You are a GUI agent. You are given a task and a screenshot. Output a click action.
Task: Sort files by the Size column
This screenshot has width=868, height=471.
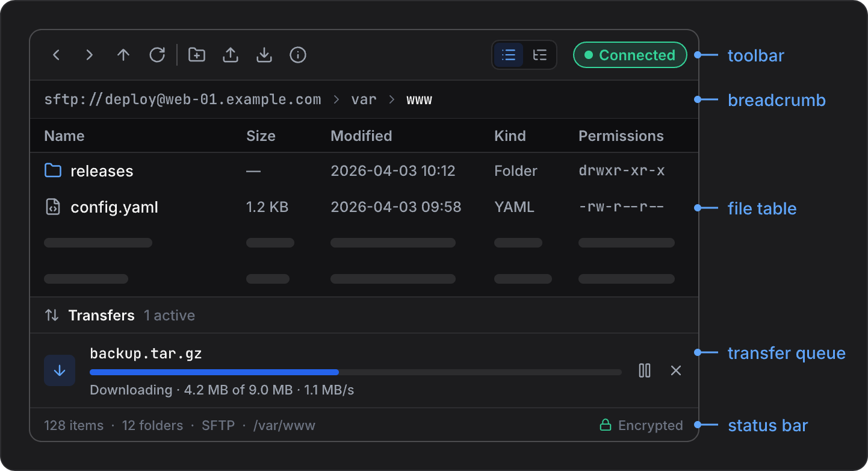click(261, 136)
